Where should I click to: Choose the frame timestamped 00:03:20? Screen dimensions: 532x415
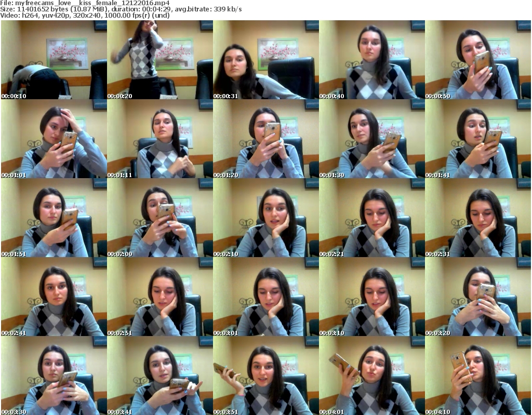[478, 297]
